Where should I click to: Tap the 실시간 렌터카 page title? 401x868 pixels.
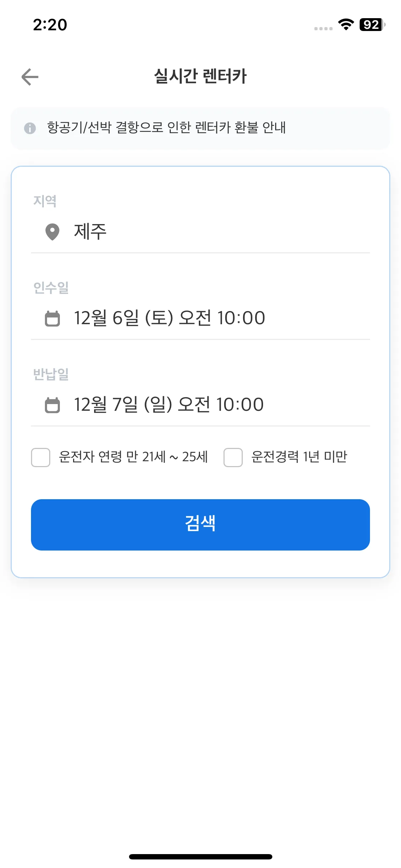(x=200, y=76)
